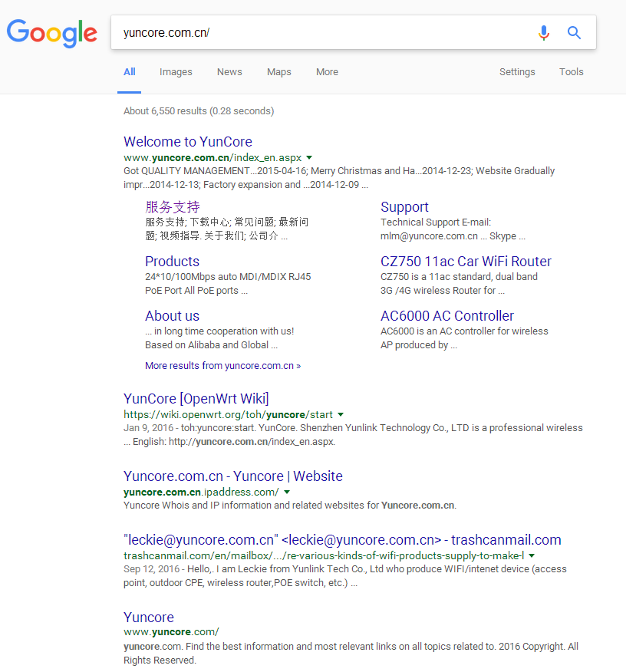Image resolution: width=626 pixels, height=672 pixels.
Task: Expand dropdown arrow beside wiki.openwrt.org URL
Action: click(x=341, y=414)
